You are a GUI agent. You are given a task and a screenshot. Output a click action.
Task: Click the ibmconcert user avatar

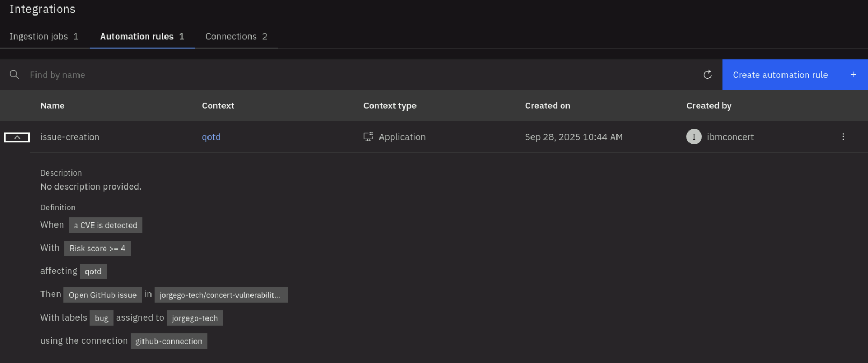694,137
